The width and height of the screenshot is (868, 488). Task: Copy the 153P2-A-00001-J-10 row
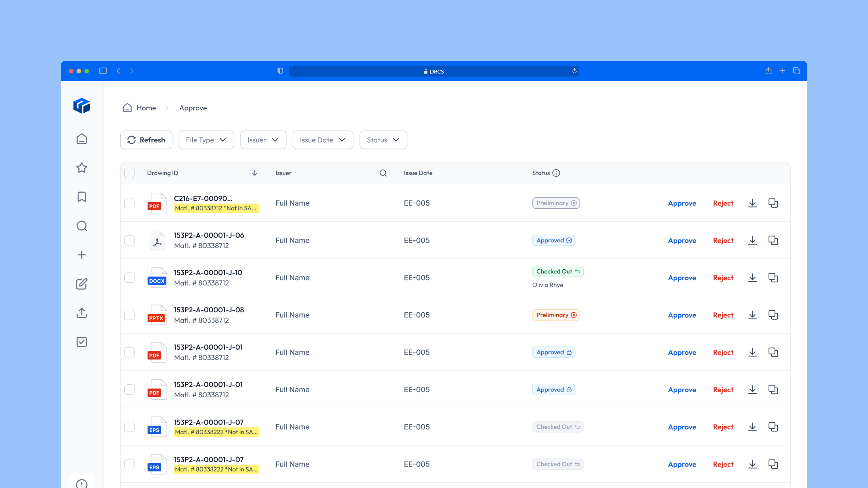pyautogui.click(x=773, y=278)
